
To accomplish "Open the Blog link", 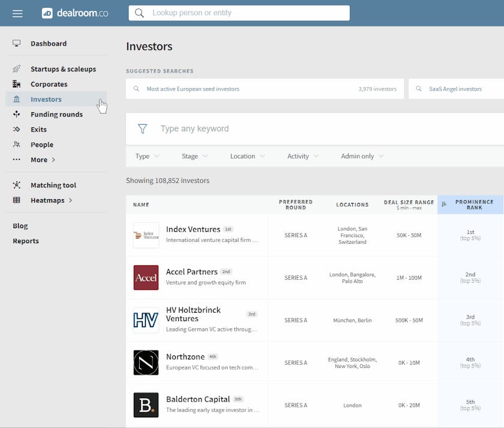I will [x=20, y=226].
